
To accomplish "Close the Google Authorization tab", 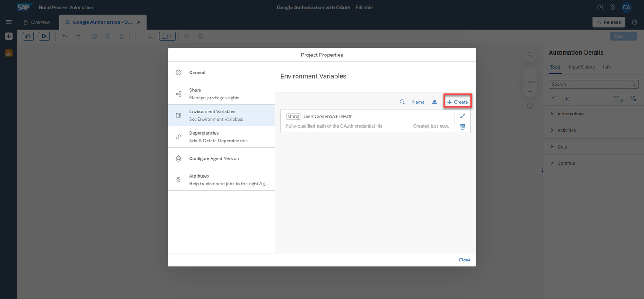I will pos(139,22).
